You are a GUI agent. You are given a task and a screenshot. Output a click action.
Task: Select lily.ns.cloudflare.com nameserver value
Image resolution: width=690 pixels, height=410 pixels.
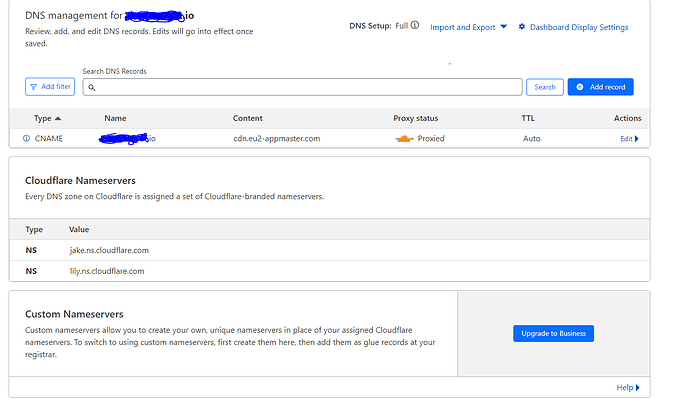[107, 271]
